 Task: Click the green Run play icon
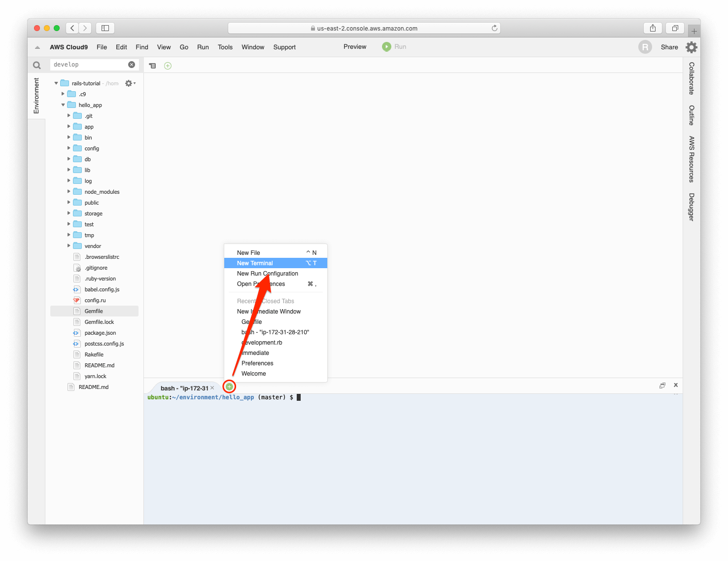point(386,47)
